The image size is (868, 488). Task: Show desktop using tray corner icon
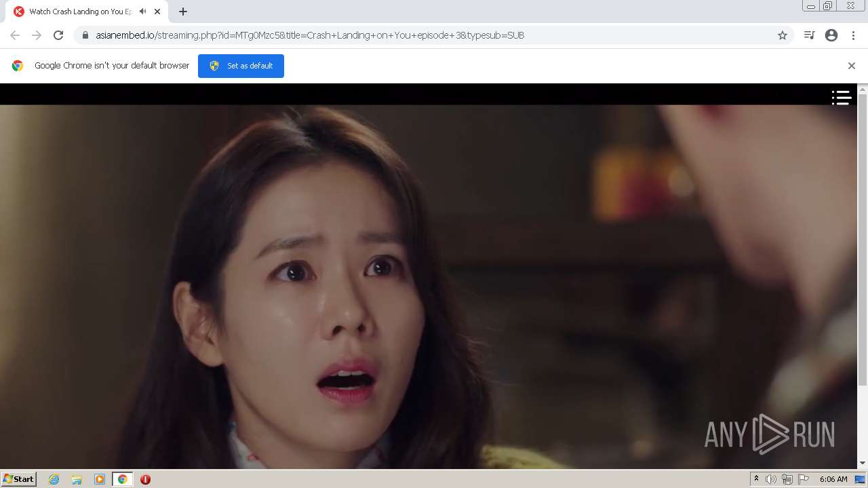tap(860, 479)
